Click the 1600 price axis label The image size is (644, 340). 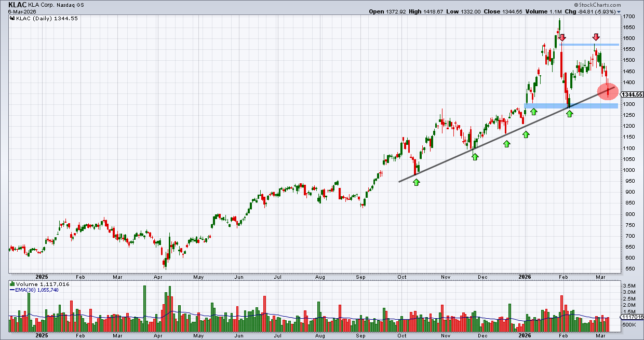tap(629, 38)
